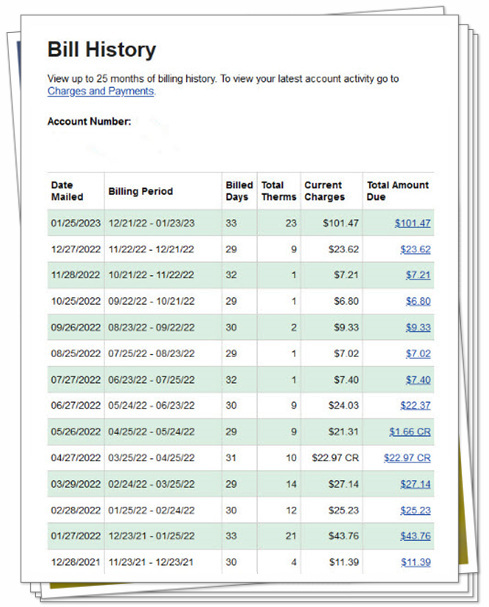The height and width of the screenshot is (607, 489).
Task: Open the $7.02 total amount due link
Action: [418, 353]
